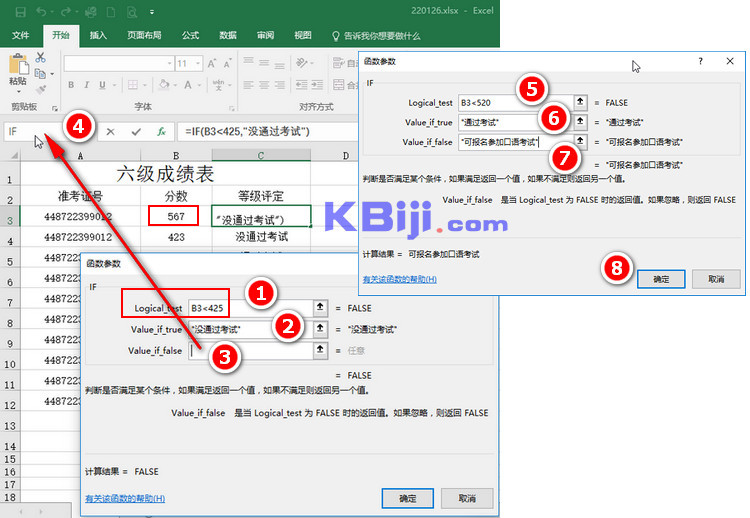
Task: Open the Redo history dropdown arrow
Action: [76, 12]
